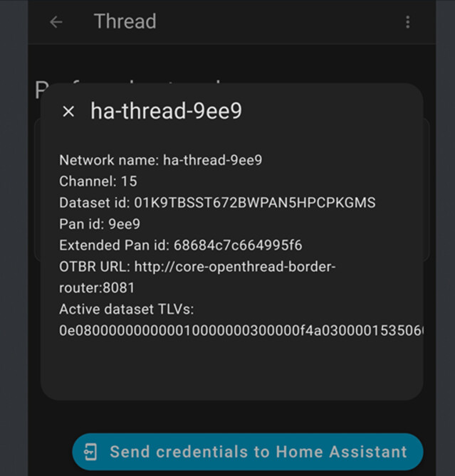
Task: Tap the back arrow in header
Action: pos(56,22)
